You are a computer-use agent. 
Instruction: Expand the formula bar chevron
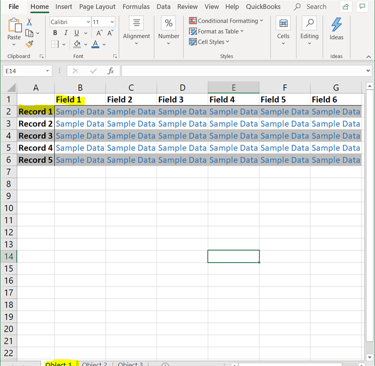pos(368,71)
